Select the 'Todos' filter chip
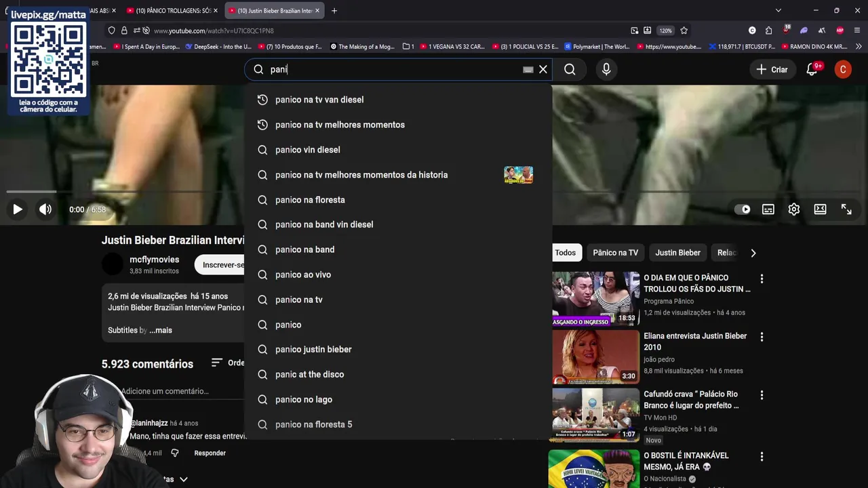The image size is (868, 488). coord(565,253)
